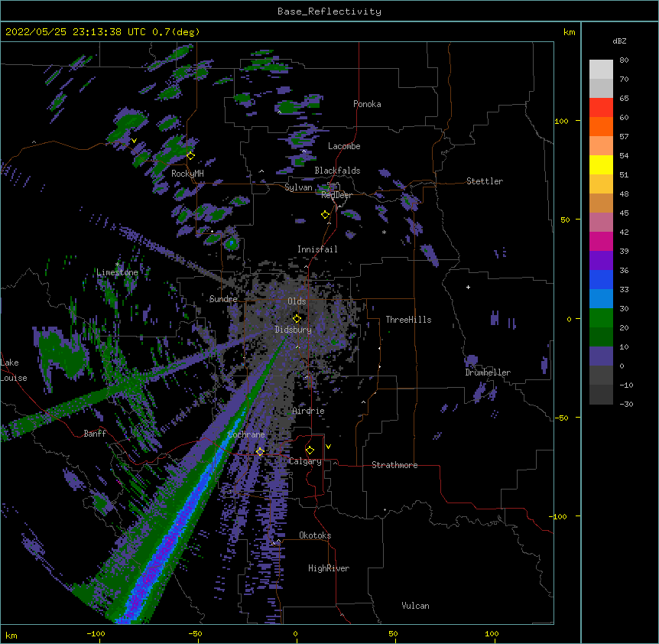Select the Cochrane town label
The height and width of the screenshot is (644, 659).
[x=246, y=434]
